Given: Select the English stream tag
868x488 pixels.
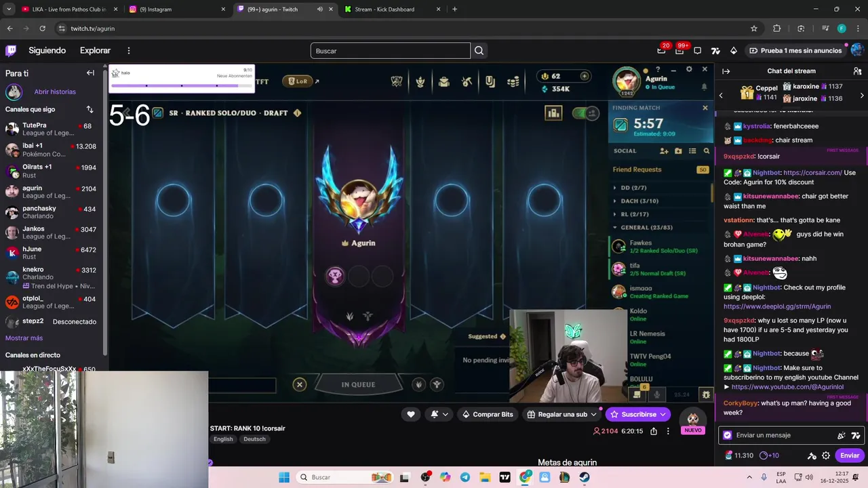Looking at the screenshot, I should 223,439.
